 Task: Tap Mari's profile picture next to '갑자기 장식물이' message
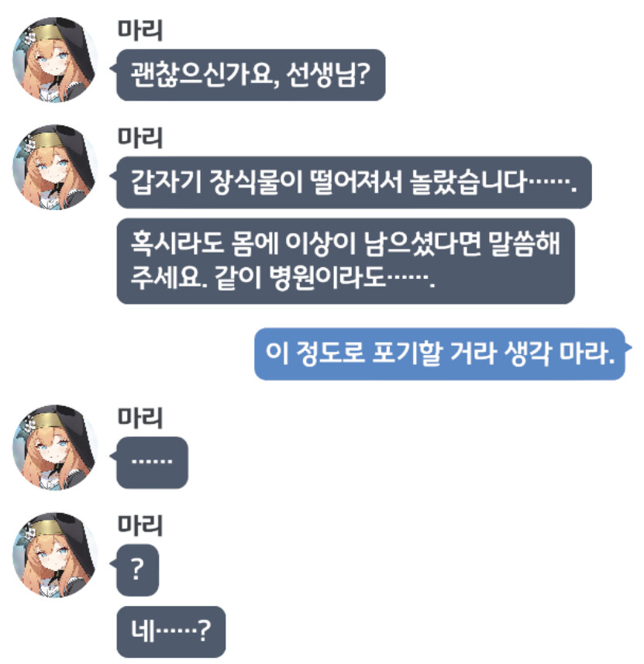54,167
